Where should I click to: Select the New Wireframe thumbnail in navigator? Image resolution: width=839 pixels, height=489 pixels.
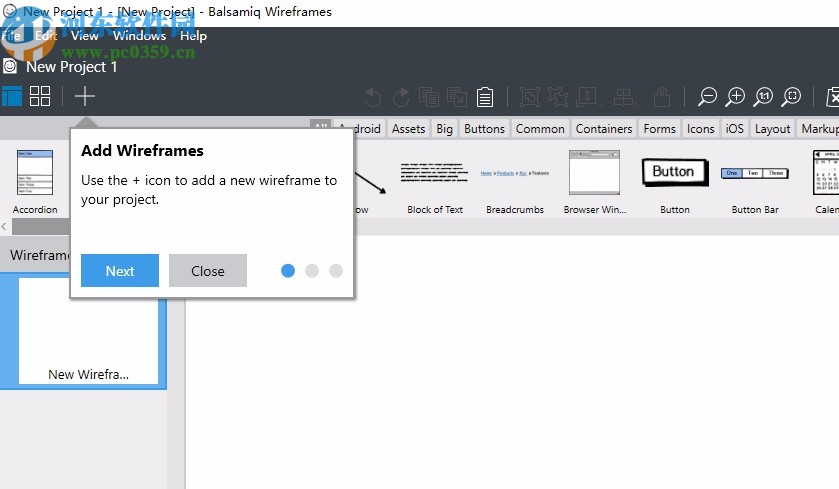(88, 331)
